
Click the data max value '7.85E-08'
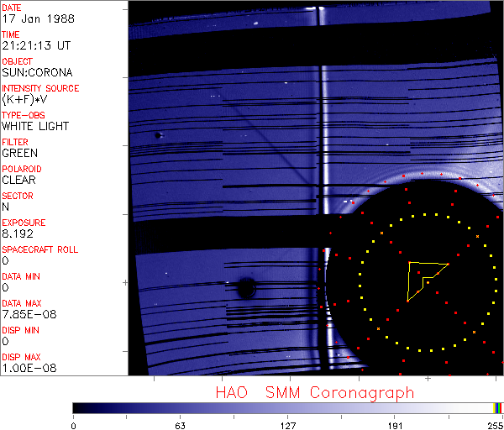[x=29, y=314]
